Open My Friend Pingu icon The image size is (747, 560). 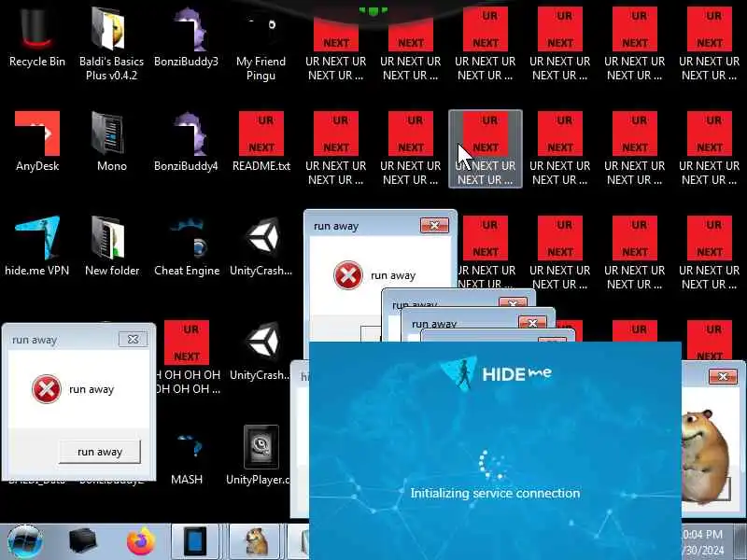[x=261, y=43]
